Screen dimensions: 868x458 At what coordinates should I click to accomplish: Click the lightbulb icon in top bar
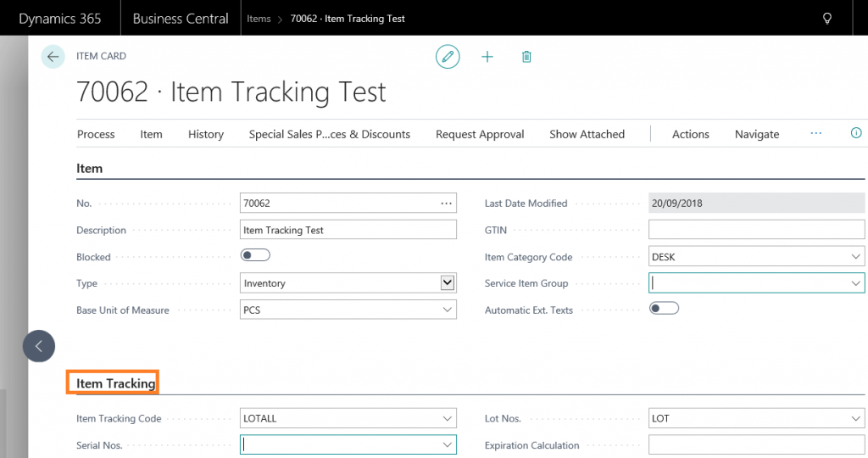click(827, 18)
